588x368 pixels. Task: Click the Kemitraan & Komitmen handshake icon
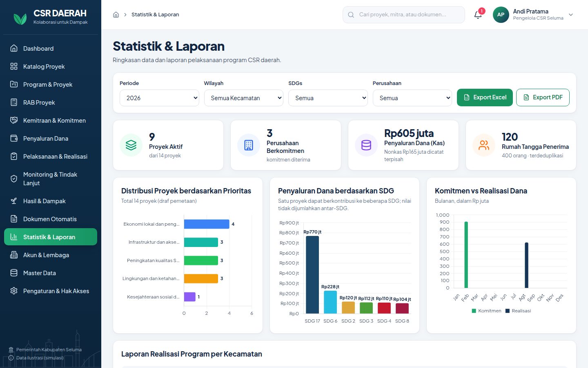14,120
